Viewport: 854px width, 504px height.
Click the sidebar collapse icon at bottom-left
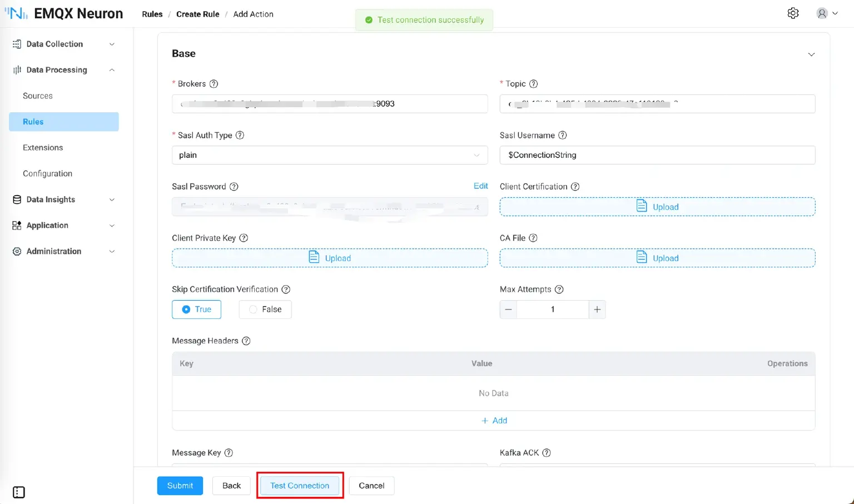point(19,492)
